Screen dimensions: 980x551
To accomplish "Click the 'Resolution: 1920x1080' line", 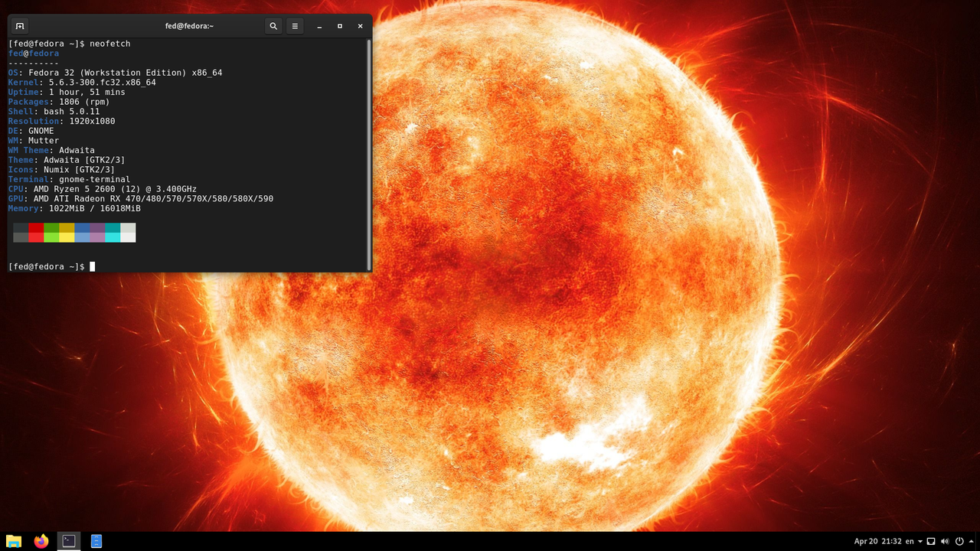I will point(61,121).
